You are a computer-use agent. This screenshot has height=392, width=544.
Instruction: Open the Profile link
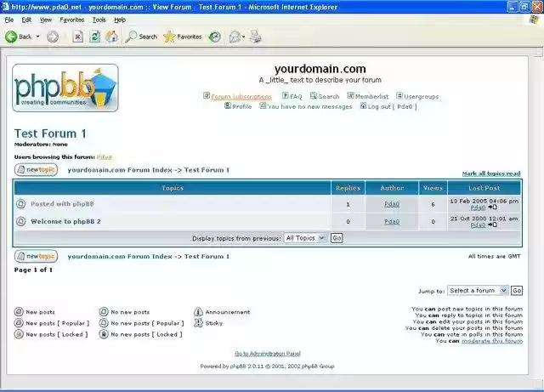coord(241,106)
